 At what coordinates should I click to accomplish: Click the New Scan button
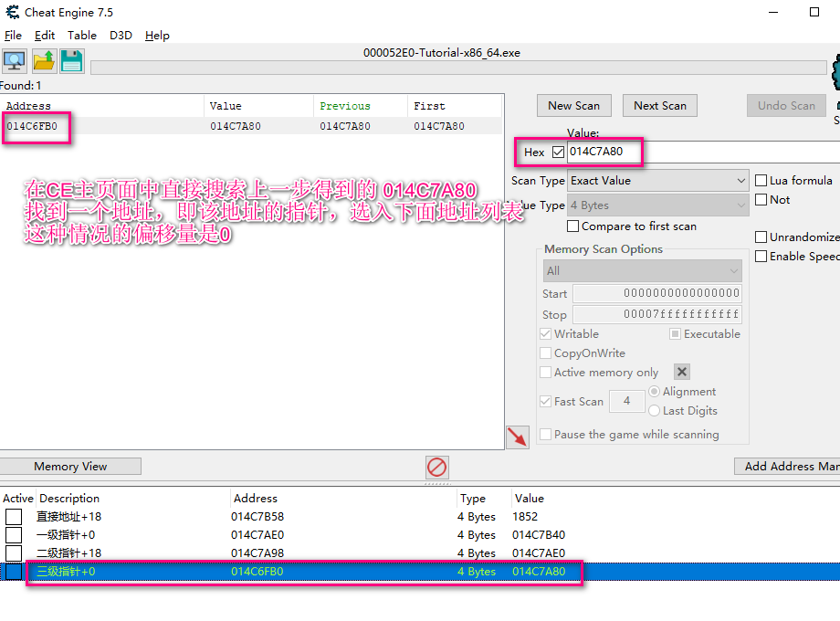pos(573,106)
